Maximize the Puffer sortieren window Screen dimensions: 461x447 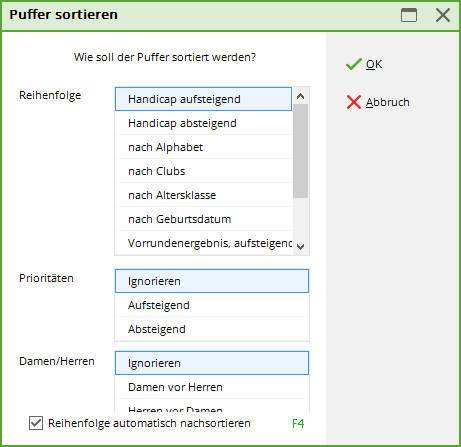pyautogui.click(x=409, y=15)
